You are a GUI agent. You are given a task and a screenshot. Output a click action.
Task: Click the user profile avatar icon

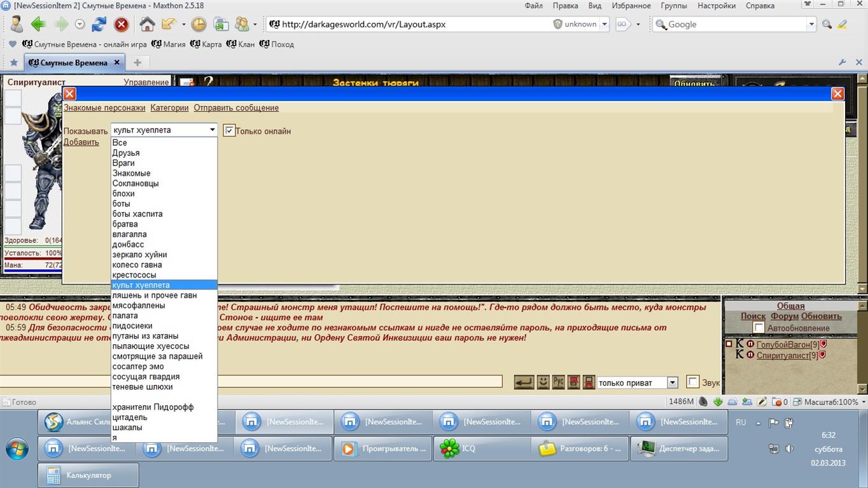[x=17, y=24]
